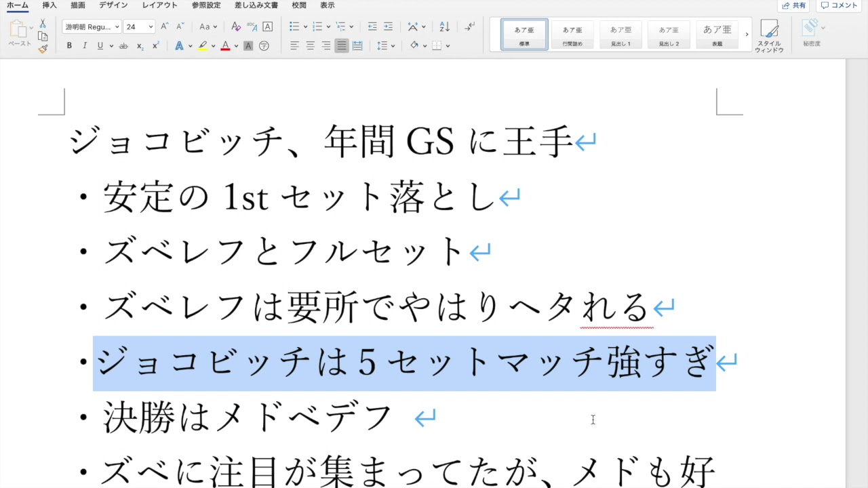The image size is (868, 488).
Task: Click the superscript x² icon
Action: [156, 46]
